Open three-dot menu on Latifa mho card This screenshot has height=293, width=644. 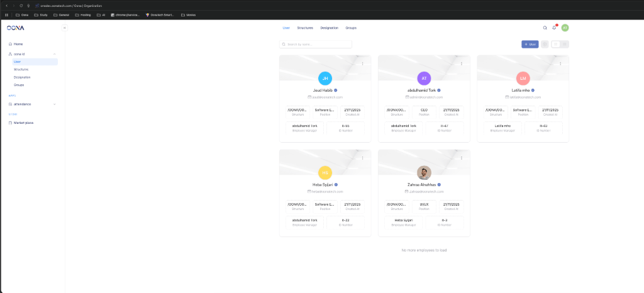coord(561,64)
